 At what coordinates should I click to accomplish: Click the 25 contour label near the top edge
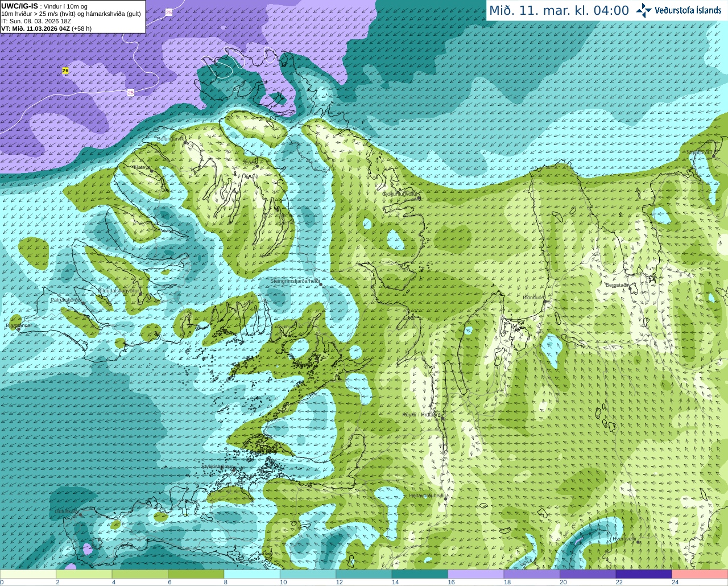pos(169,12)
